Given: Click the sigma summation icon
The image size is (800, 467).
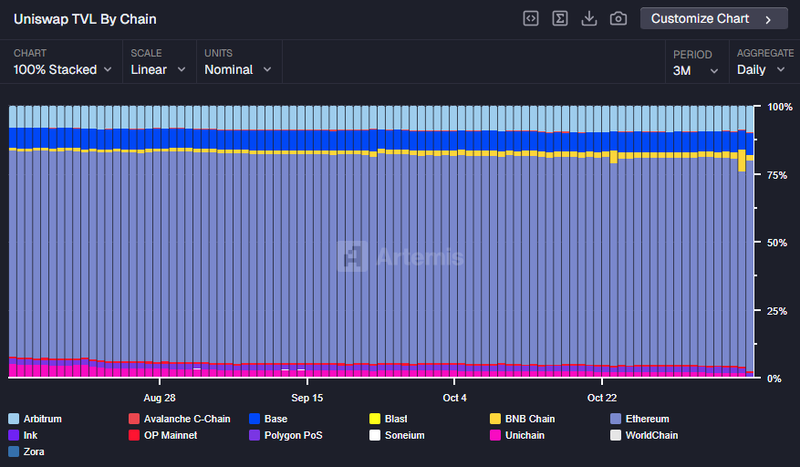Looking at the screenshot, I should click(x=561, y=19).
